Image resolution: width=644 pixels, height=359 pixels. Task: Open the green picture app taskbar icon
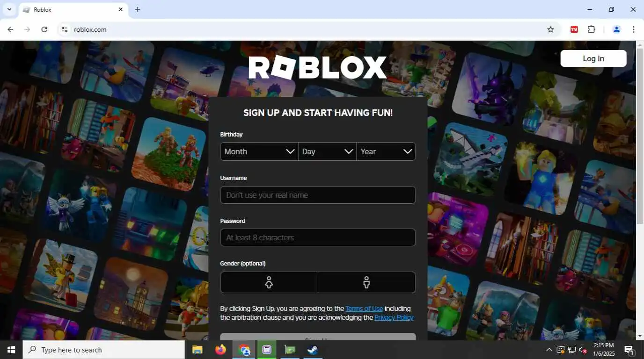pyautogui.click(x=290, y=350)
